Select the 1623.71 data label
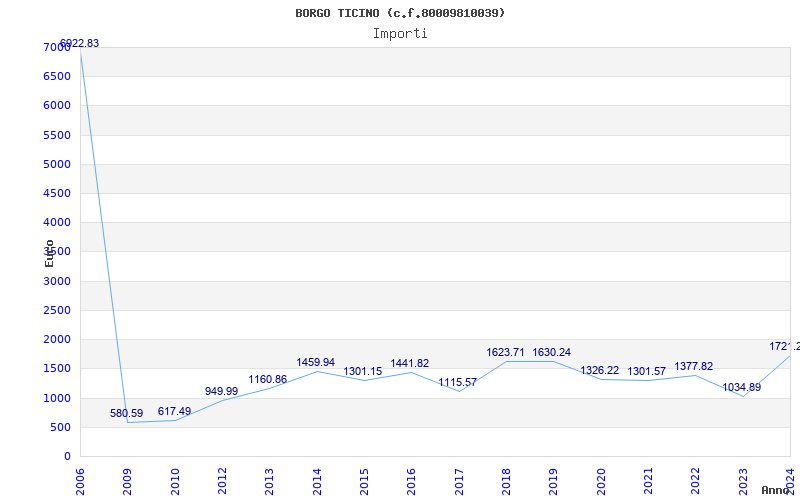This screenshot has height=500, width=800. coord(505,353)
